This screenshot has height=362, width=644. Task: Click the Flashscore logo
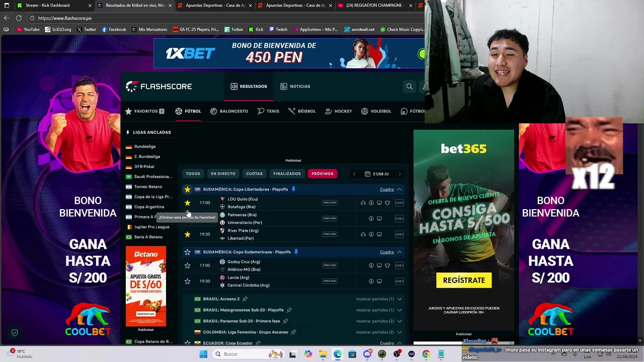(159, 86)
